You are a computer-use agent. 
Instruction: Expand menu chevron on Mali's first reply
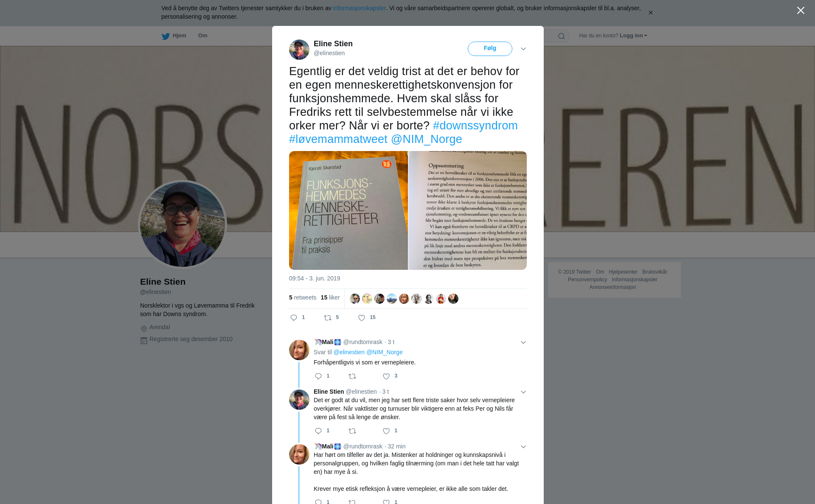(x=523, y=342)
